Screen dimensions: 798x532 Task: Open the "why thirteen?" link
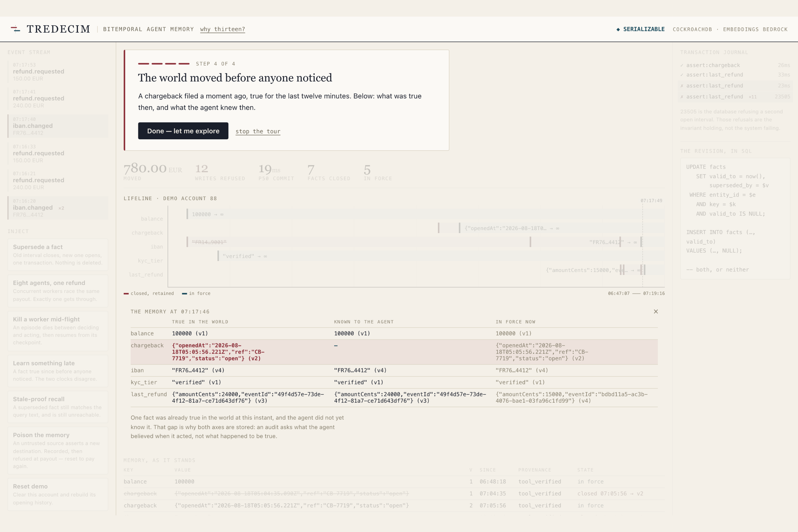click(222, 29)
